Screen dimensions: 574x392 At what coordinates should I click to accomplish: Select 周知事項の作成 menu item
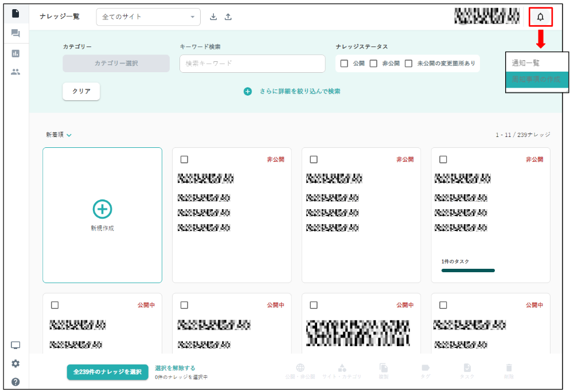click(537, 79)
